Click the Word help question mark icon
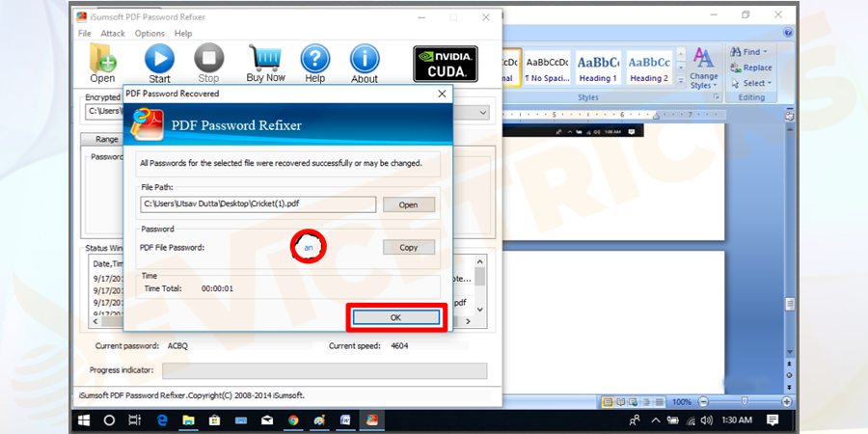Image resolution: width=868 pixels, height=434 pixels. click(x=788, y=33)
